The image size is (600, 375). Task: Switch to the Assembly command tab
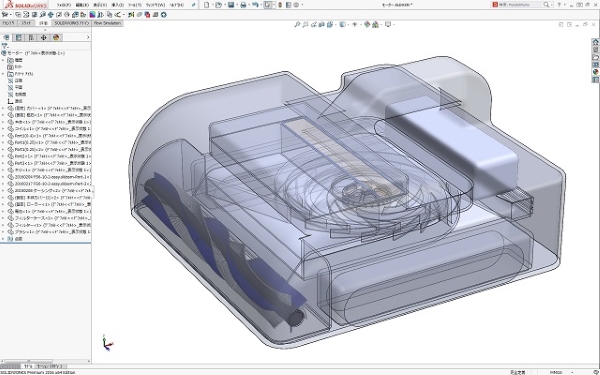pyautogui.click(x=8, y=23)
